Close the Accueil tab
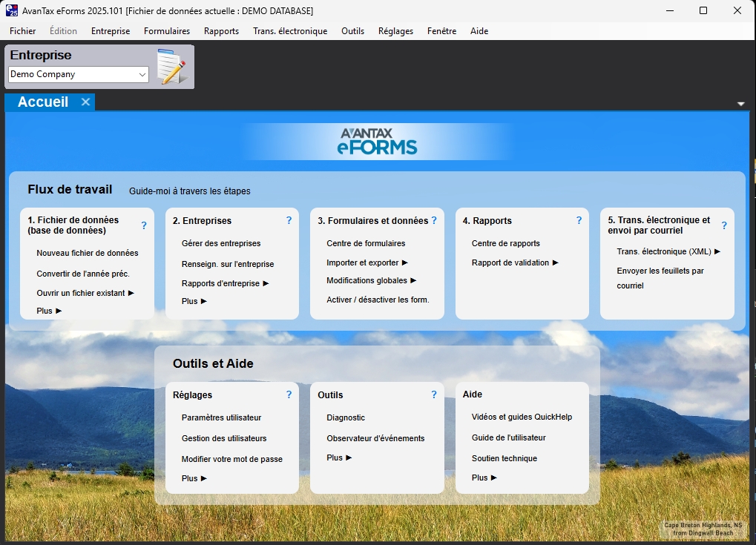Viewport: 756px width, 545px height. (x=86, y=102)
